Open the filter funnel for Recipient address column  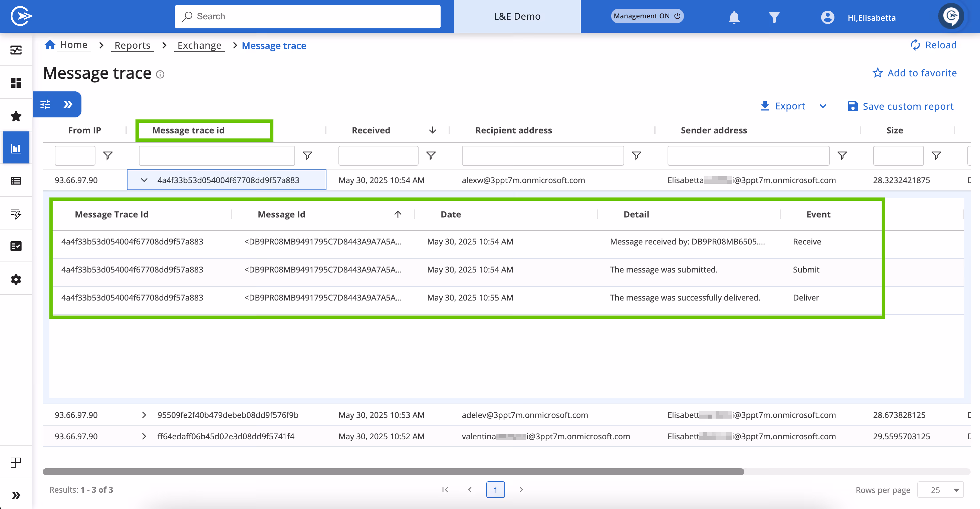[637, 155]
